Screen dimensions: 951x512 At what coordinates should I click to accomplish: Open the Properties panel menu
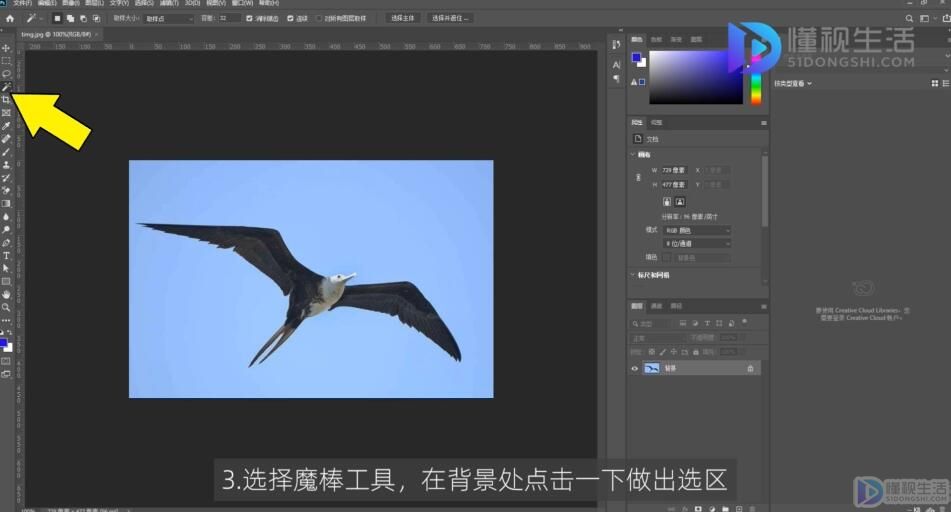(x=764, y=123)
